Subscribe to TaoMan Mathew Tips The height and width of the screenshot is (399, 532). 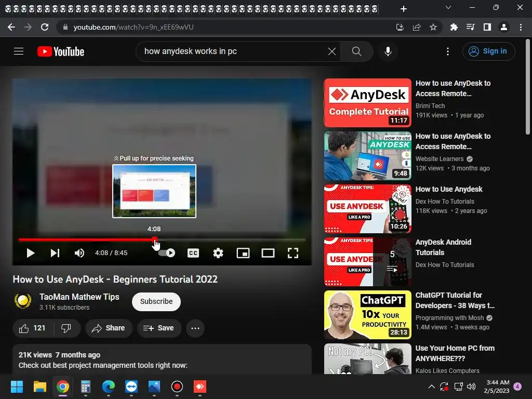click(x=156, y=302)
